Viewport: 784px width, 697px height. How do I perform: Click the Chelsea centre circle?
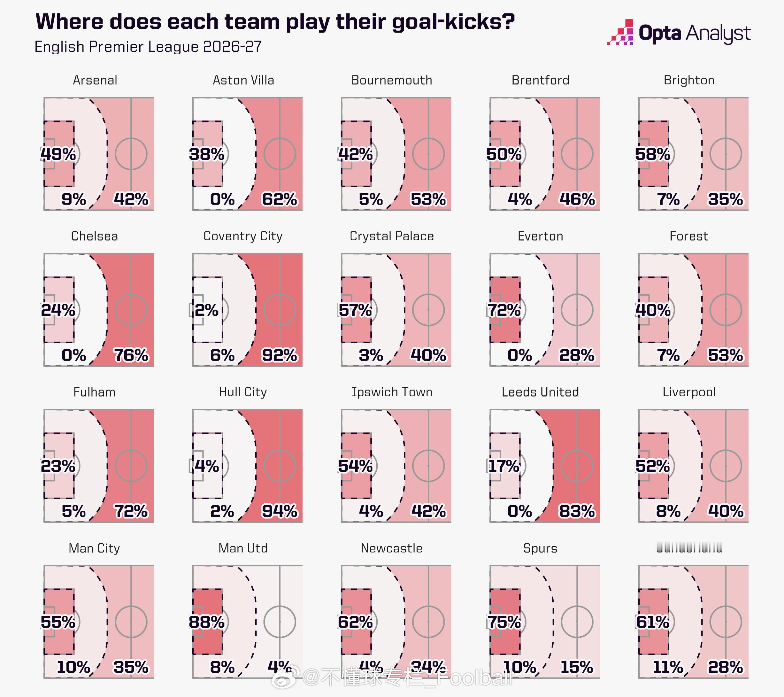click(131, 310)
